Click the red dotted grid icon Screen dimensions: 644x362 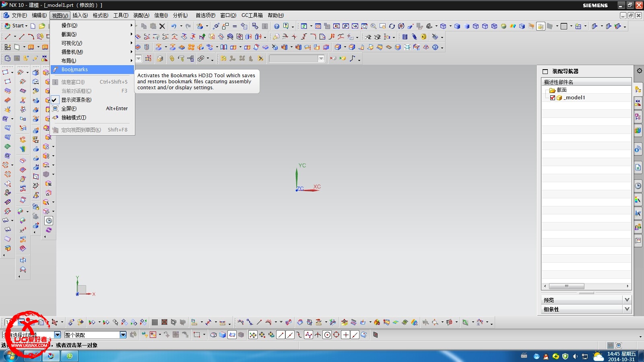[164, 322]
